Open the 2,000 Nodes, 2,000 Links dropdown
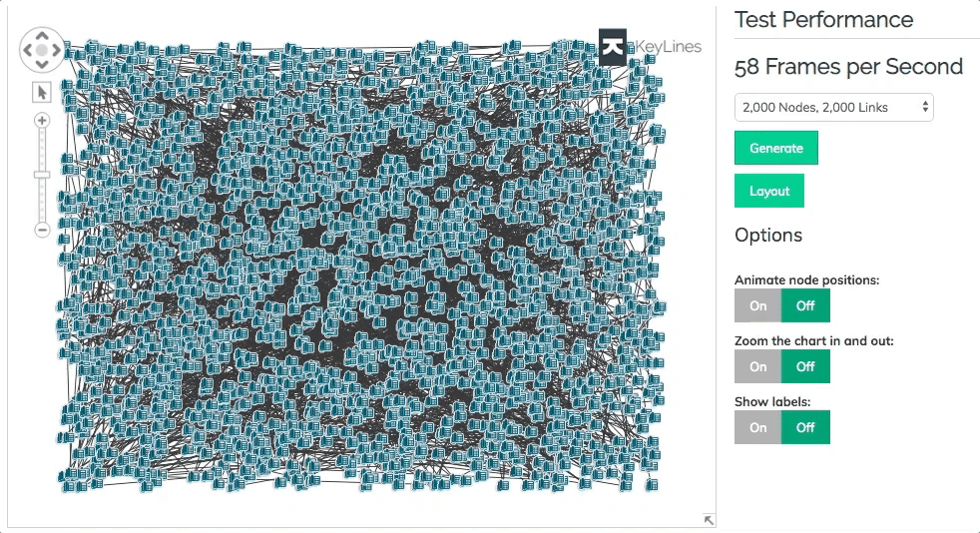 pyautogui.click(x=833, y=108)
